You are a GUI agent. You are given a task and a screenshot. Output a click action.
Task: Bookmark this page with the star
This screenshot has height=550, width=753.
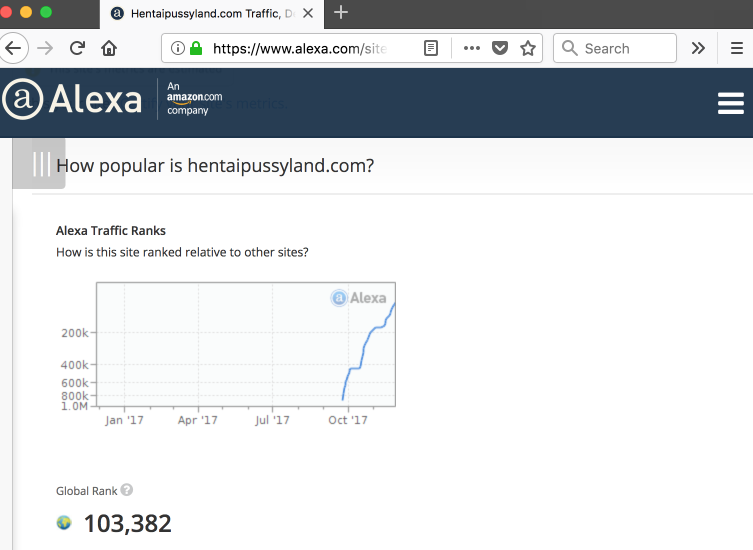(x=528, y=48)
